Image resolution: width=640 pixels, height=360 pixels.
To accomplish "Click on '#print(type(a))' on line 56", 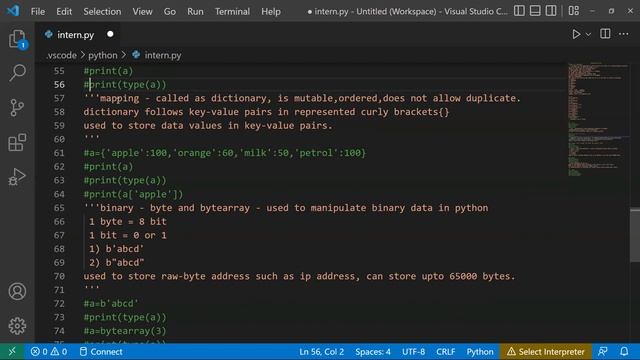I will [125, 84].
